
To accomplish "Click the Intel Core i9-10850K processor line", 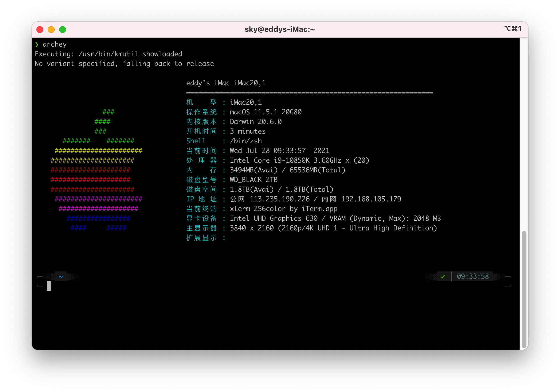I will (x=299, y=160).
